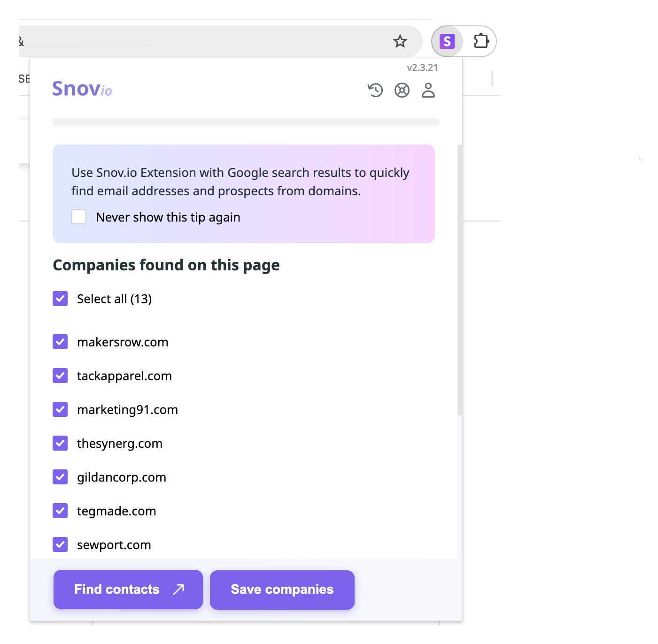Viewport: 658px width, 644px height.
Task: Uncheck tegmade.com checkbox
Action: pyautogui.click(x=60, y=511)
